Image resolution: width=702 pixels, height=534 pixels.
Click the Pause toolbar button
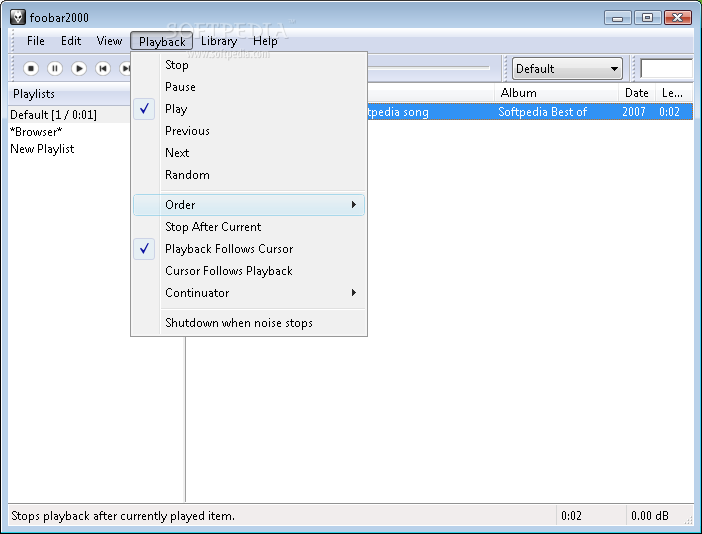[55, 68]
